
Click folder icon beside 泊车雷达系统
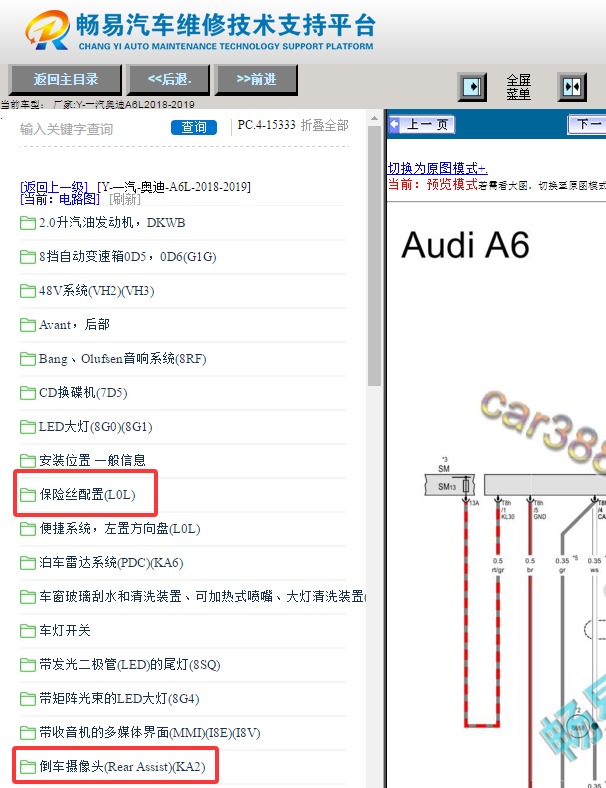tap(28, 563)
